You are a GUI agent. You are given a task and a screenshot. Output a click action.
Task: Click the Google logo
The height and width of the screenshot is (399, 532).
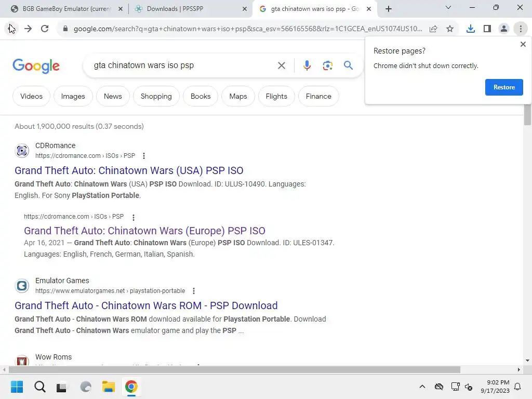(36, 66)
